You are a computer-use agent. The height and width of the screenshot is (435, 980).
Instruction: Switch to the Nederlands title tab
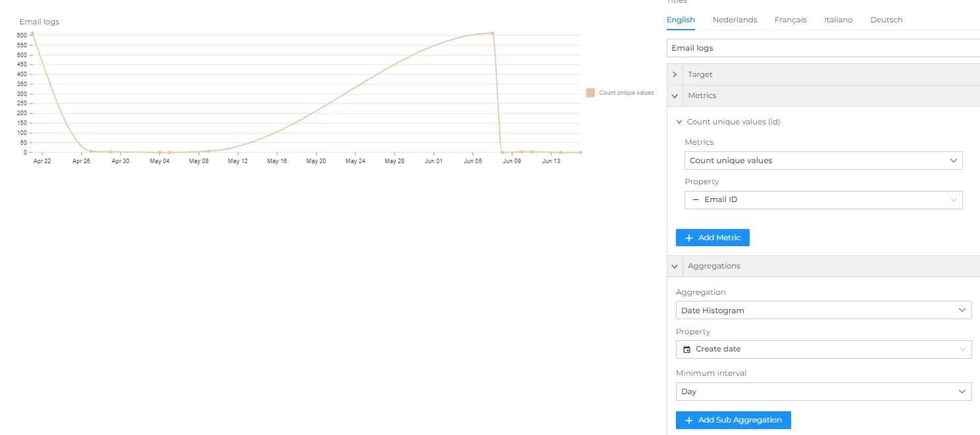pyautogui.click(x=735, y=20)
